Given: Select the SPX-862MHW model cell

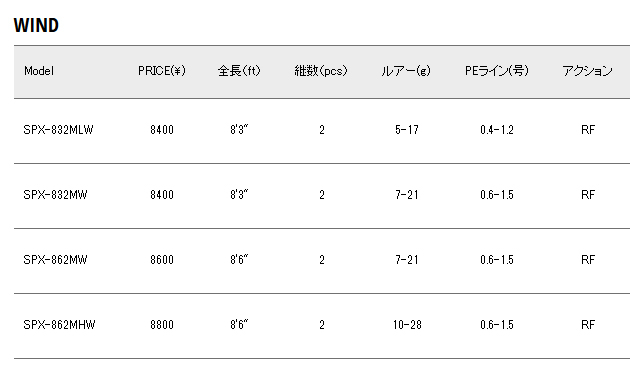Looking at the screenshot, I should coord(59,325).
